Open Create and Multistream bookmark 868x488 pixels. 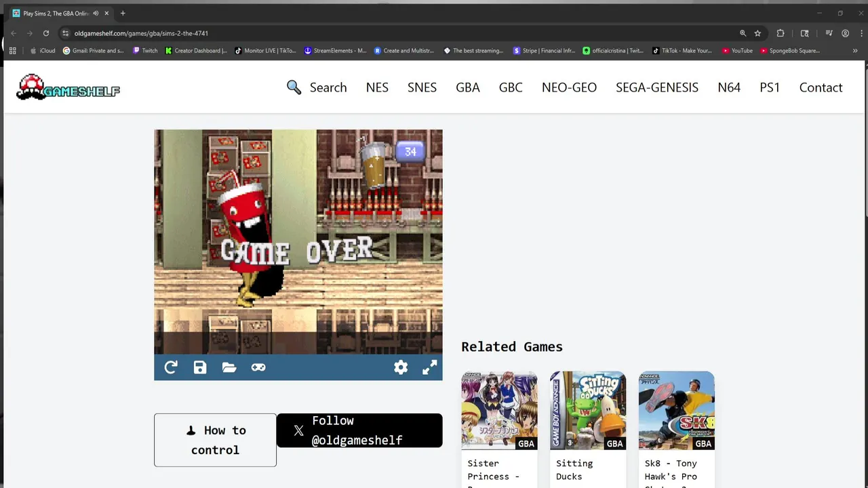[405, 51]
